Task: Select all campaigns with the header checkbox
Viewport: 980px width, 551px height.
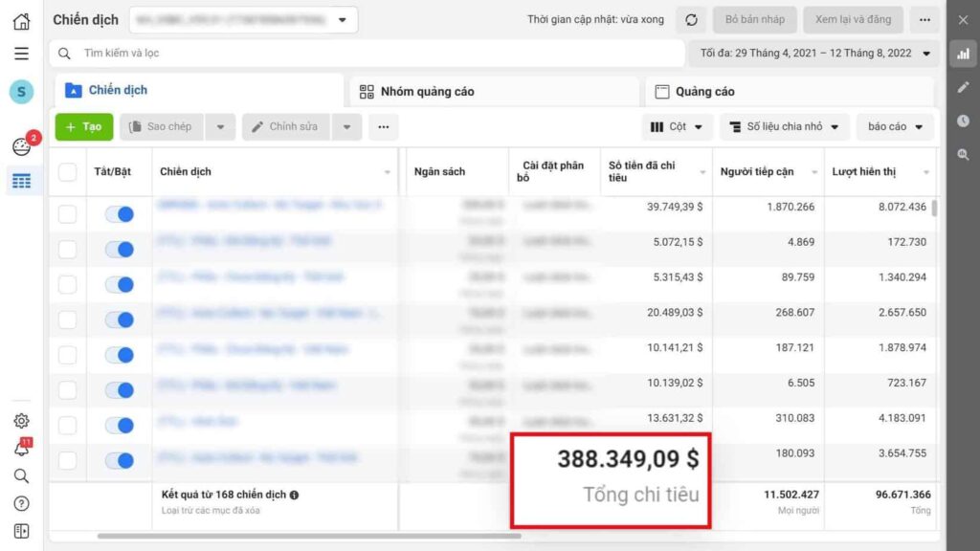Action: pos(67,172)
